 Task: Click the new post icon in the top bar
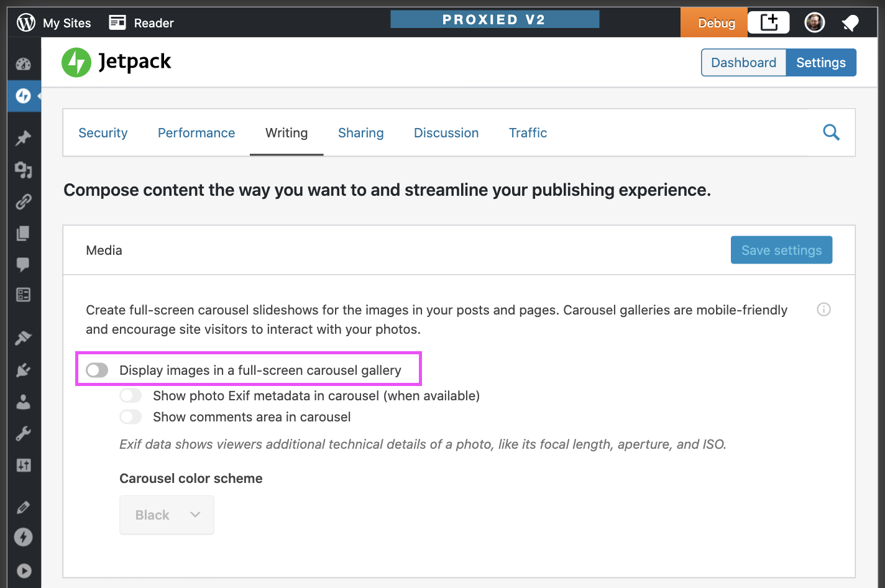pos(769,22)
